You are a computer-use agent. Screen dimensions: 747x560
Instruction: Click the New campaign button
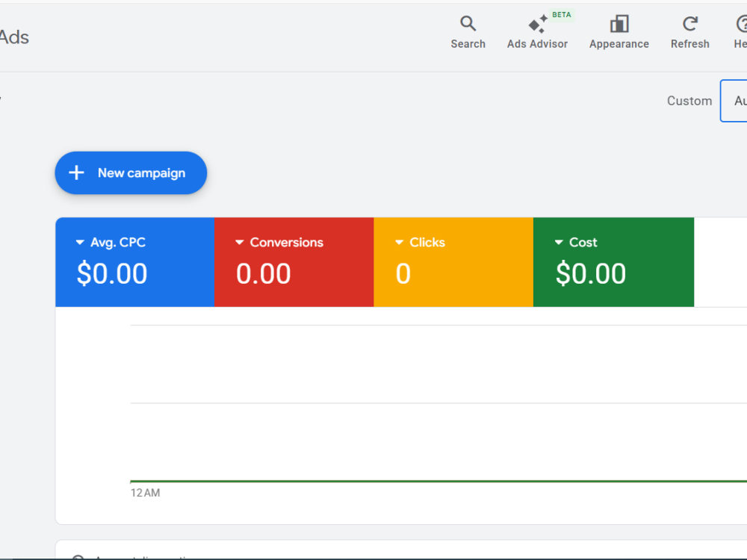coord(131,173)
